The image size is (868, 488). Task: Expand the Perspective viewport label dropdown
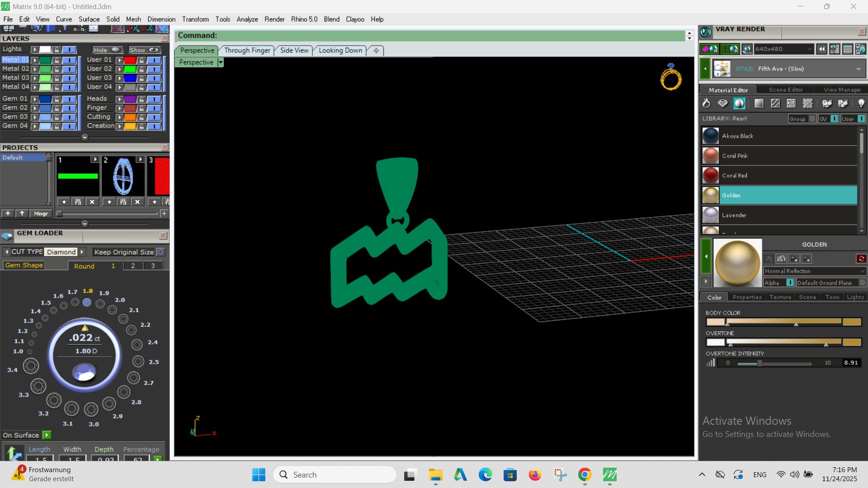(221, 62)
